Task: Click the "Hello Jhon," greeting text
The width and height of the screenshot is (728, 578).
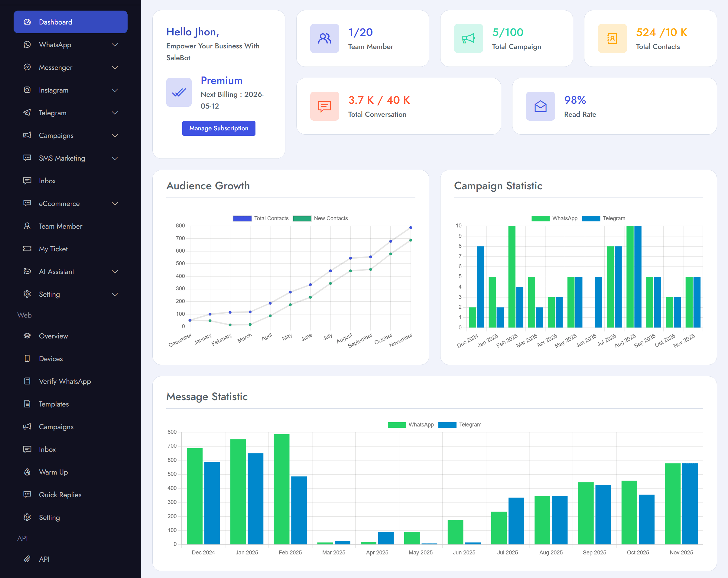Action: click(193, 32)
